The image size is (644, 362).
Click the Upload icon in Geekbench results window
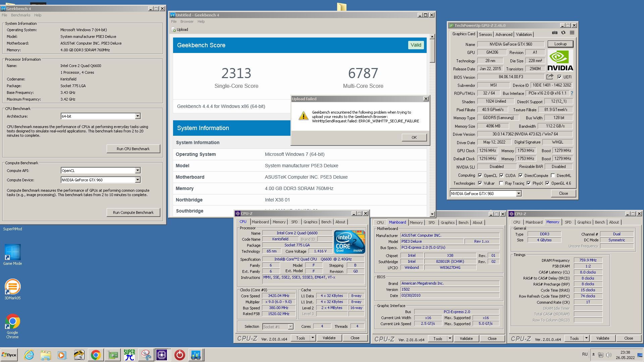pyautogui.click(x=173, y=29)
